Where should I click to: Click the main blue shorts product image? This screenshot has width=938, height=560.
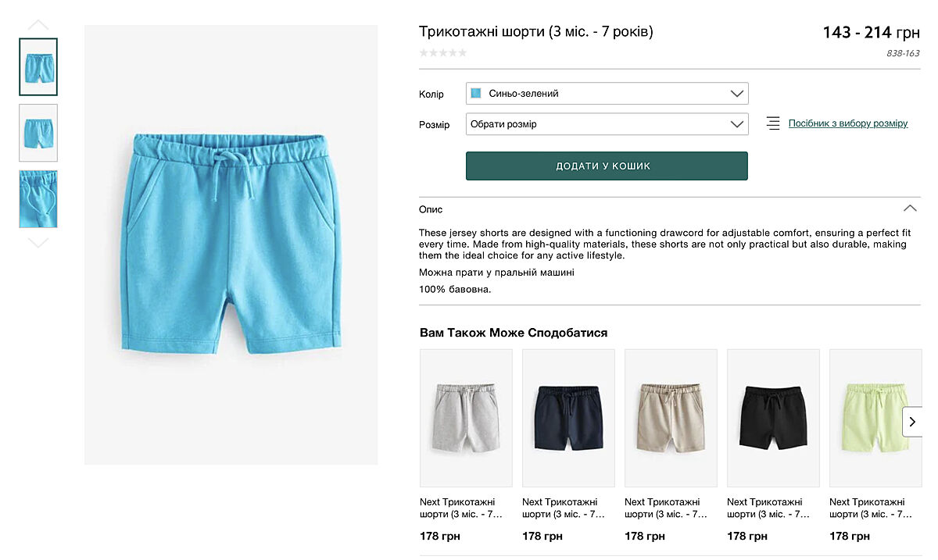pos(231,244)
